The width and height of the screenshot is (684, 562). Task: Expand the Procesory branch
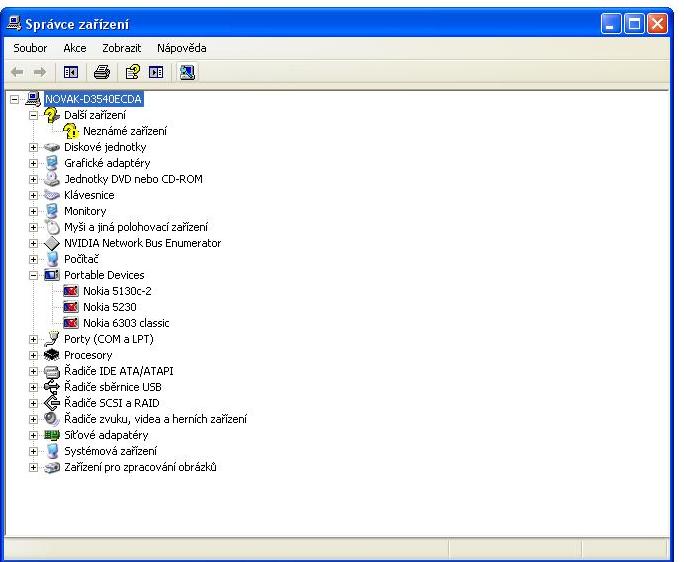33,356
